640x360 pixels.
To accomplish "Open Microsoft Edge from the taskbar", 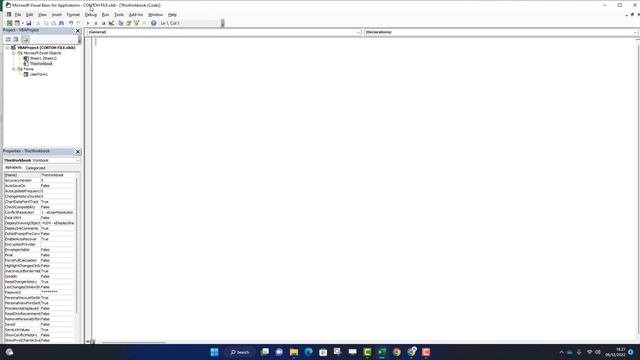I will [309, 352].
